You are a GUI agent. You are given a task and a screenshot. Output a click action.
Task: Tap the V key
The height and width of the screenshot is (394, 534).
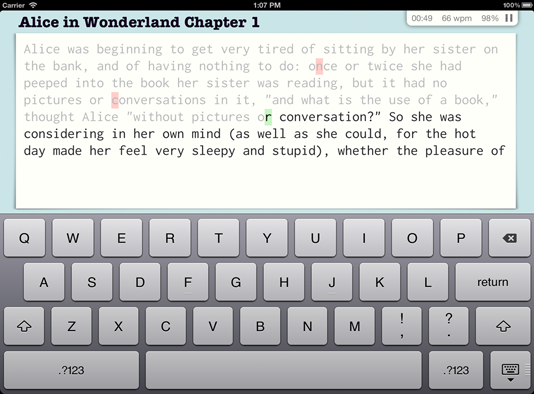pos(213,326)
